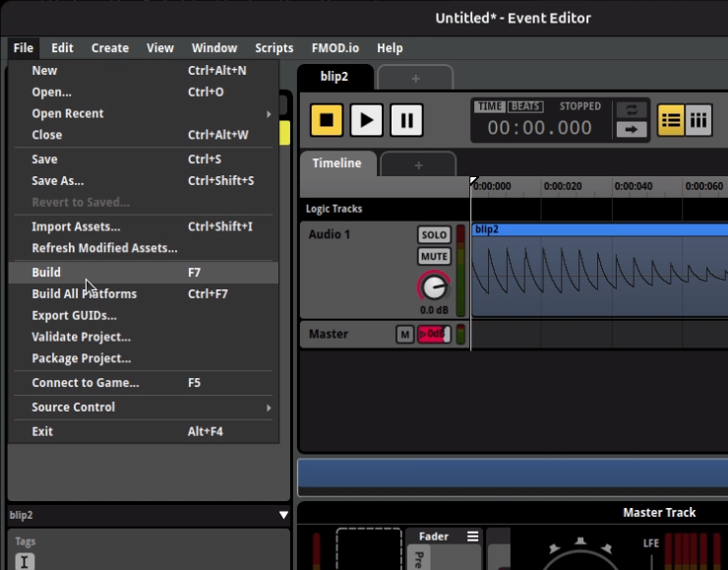This screenshot has width=728, height=570.
Task: Click the Tags text cursor icon
Action: point(25,561)
